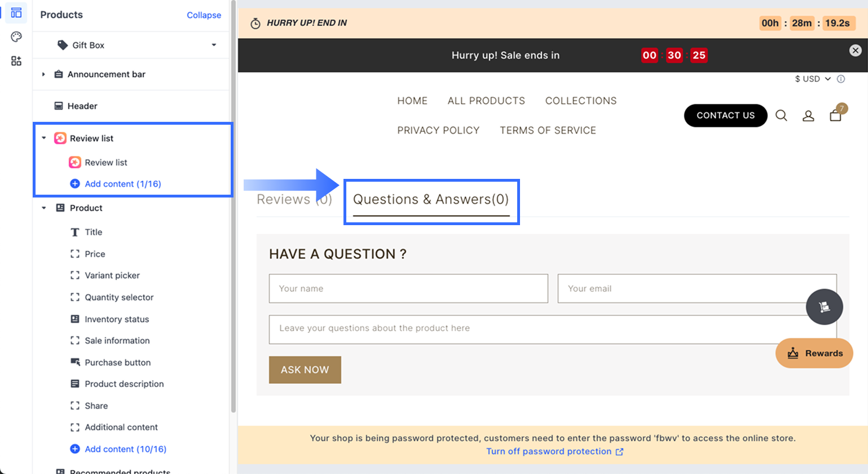Image resolution: width=868 pixels, height=474 pixels.
Task: Select the sections layout icon top left
Action: [x=16, y=12]
